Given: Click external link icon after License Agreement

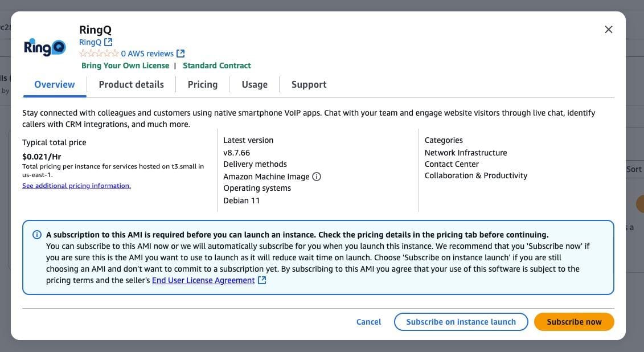Looking at the screenshot, I should (262, 280).
